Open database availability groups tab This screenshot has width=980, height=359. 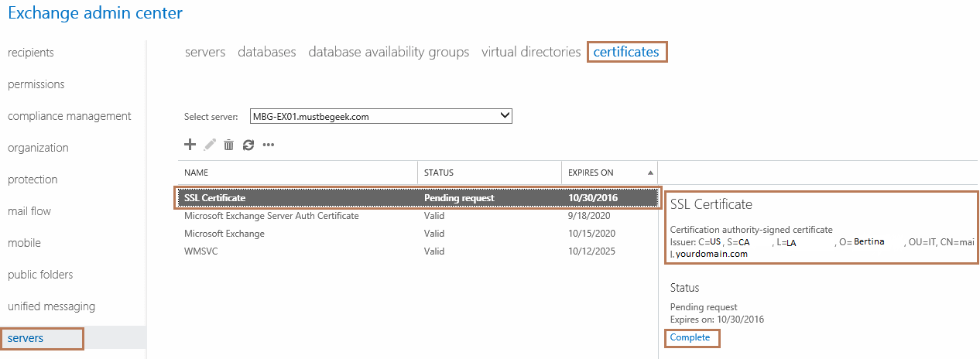coord(389,52)
